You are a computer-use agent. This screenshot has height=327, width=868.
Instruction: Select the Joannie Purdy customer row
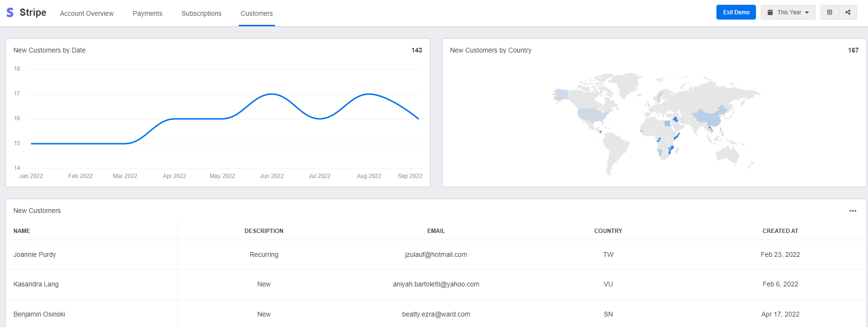[35, 255]
